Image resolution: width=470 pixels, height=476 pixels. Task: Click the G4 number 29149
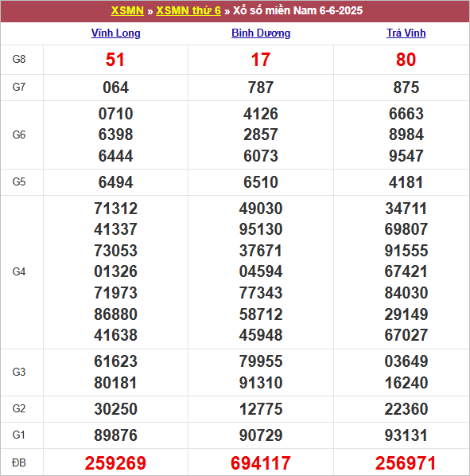pos(406,314)
